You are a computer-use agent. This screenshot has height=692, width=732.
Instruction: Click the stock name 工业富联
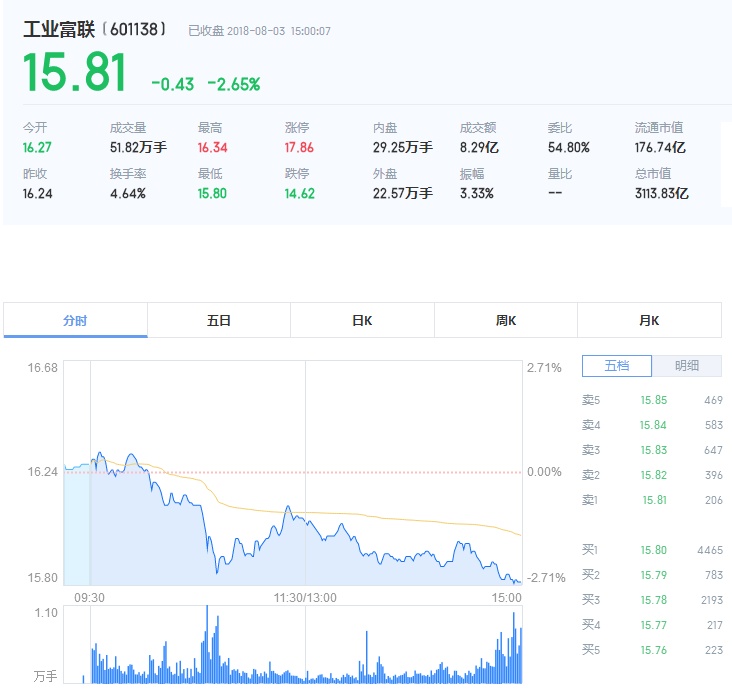point(59,29)
